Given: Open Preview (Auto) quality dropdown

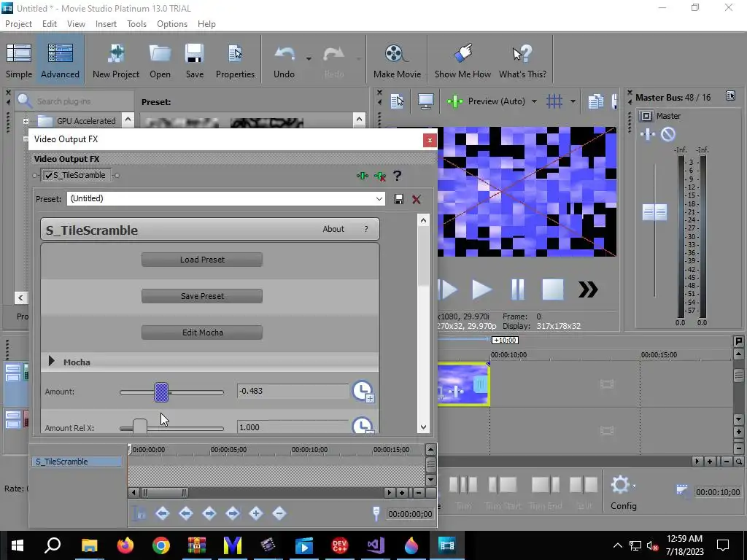Looking at the screenshot, I should [534, 101].
